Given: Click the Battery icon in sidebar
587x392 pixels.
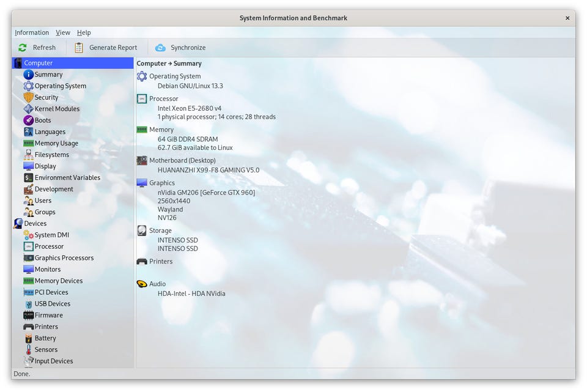Looking at the screenshot, I should pos(29,338).
